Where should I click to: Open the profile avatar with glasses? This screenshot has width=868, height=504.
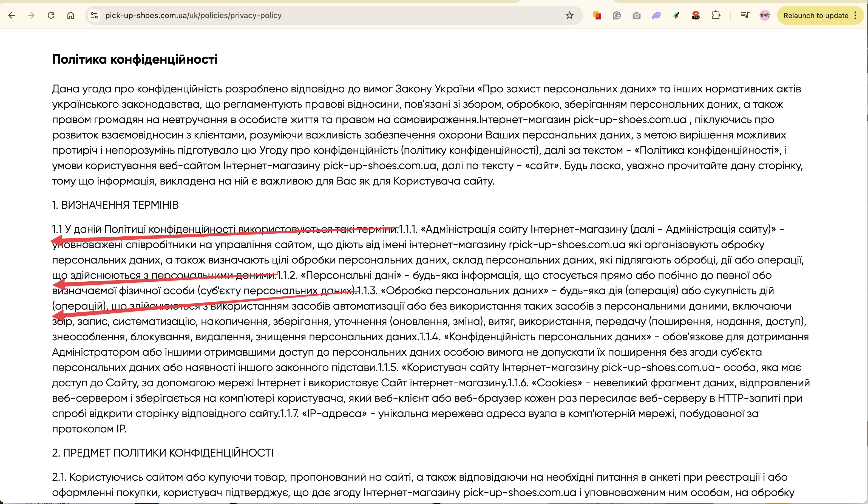pyautogui.click(x=765, y=16)
